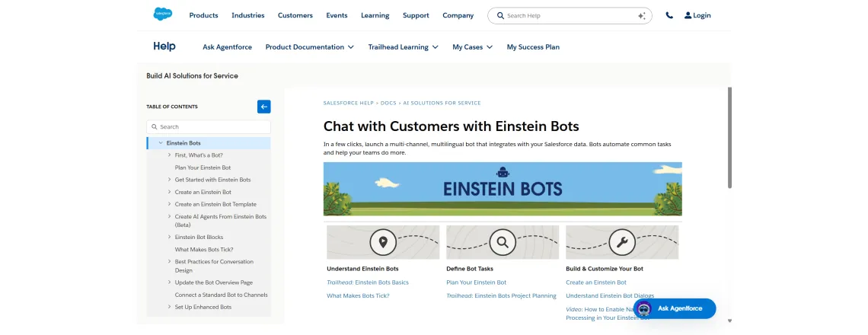The width and height of the screenshot is (868, 335).
Task: Click the robot icon in Einstein Bots banner
Action: pos(503,172)
